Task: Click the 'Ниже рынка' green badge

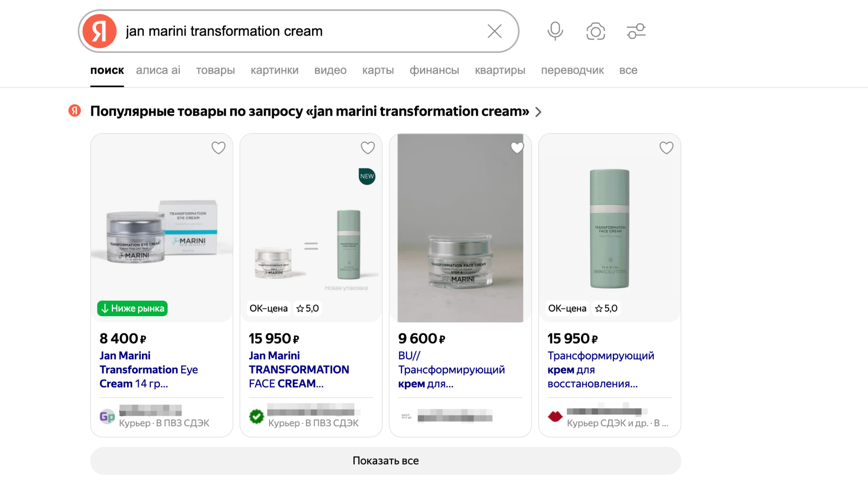Action: click(132, 308)
